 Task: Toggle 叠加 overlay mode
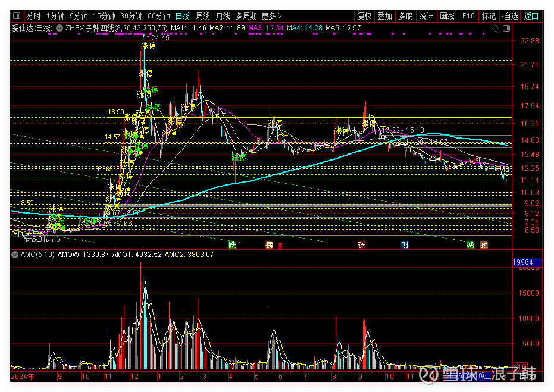(x=385, y=16)
